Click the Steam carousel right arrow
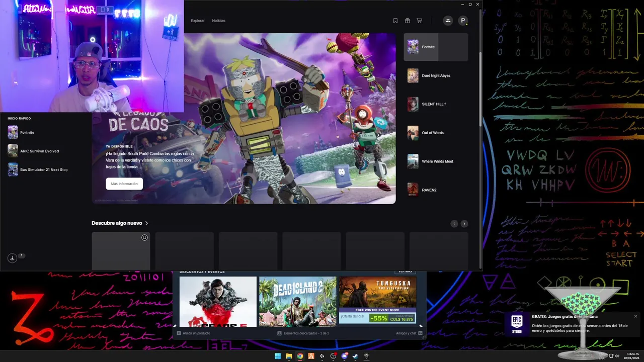The image size is (644, 362). tap(421, 326)
